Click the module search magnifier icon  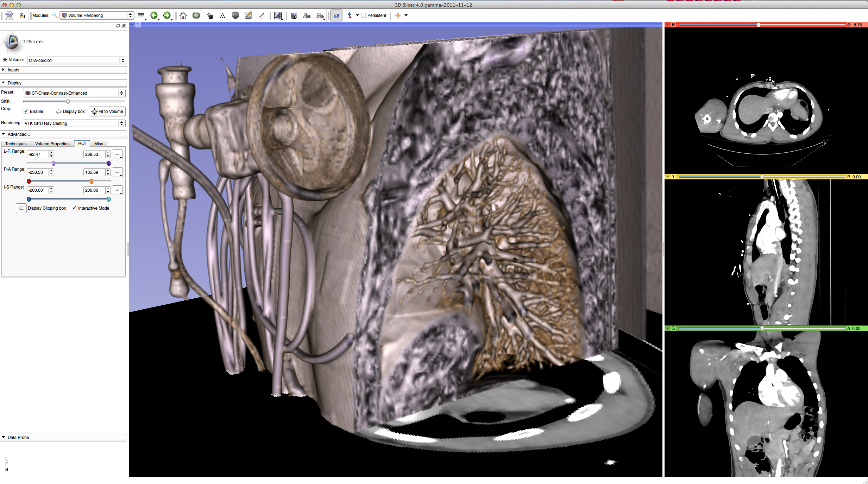point(55,15)
